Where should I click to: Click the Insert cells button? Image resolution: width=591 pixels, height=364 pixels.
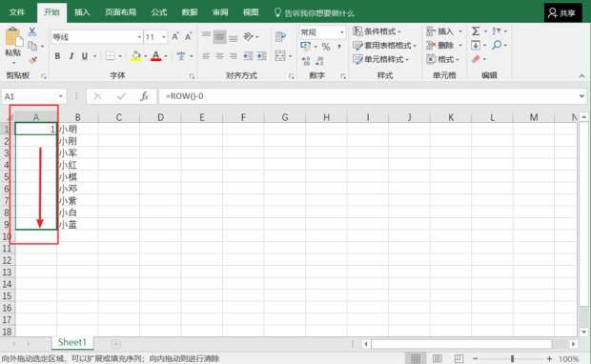point(440,30)
